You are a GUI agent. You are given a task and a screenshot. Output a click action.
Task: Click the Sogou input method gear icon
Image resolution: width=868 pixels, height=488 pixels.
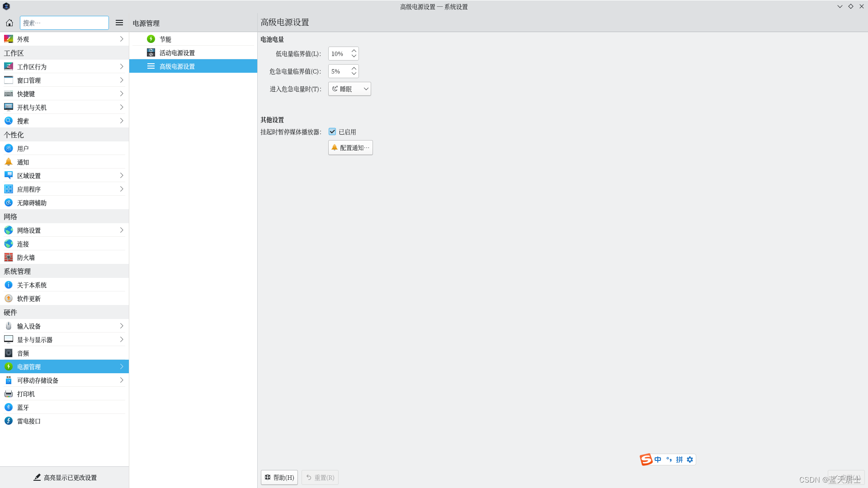[x=690, y=460]
